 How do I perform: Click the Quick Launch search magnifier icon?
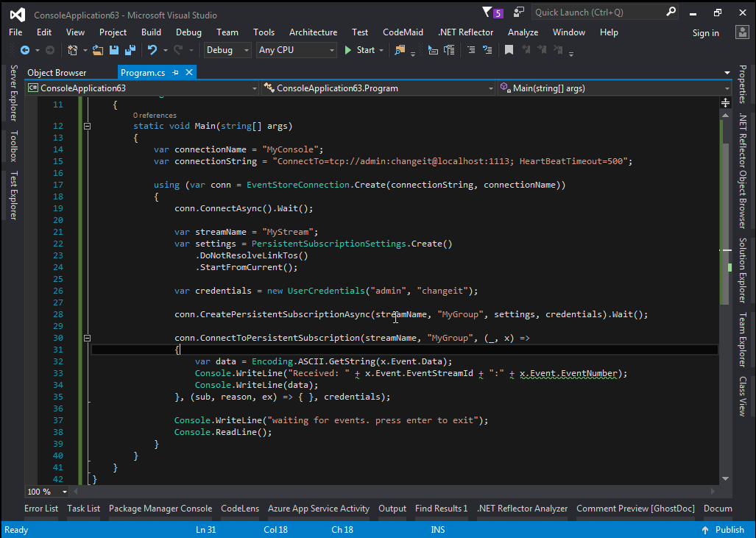pyautogui.click(x=671, y=12)
